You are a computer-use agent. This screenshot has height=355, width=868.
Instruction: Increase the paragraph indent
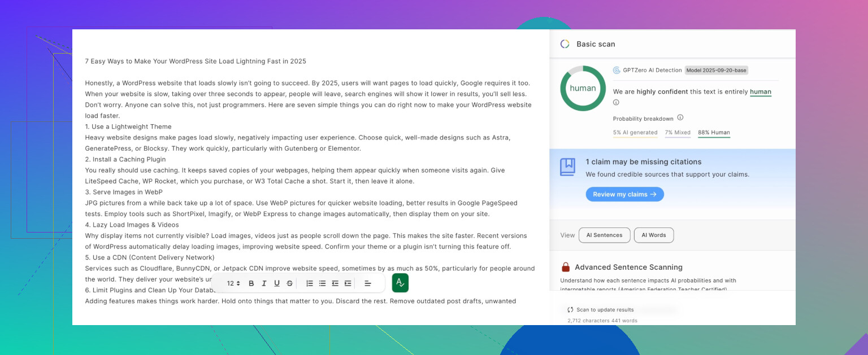[x=348, y=283]
